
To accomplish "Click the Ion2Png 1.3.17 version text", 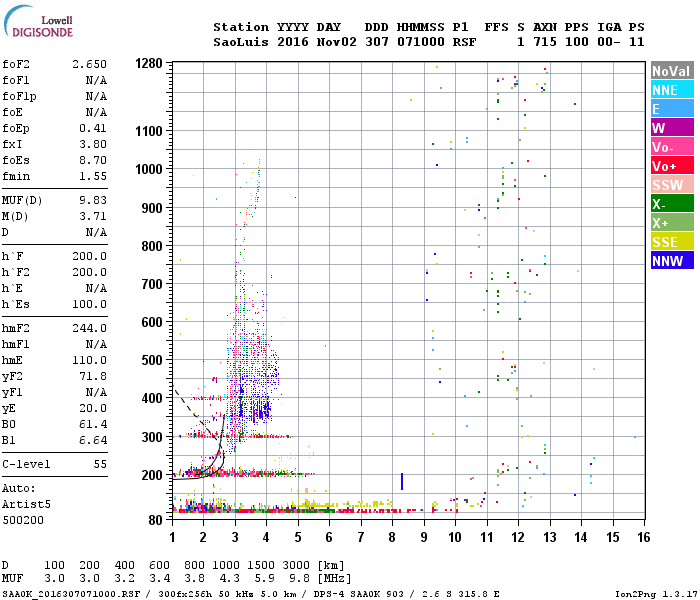I will [655, 594].
